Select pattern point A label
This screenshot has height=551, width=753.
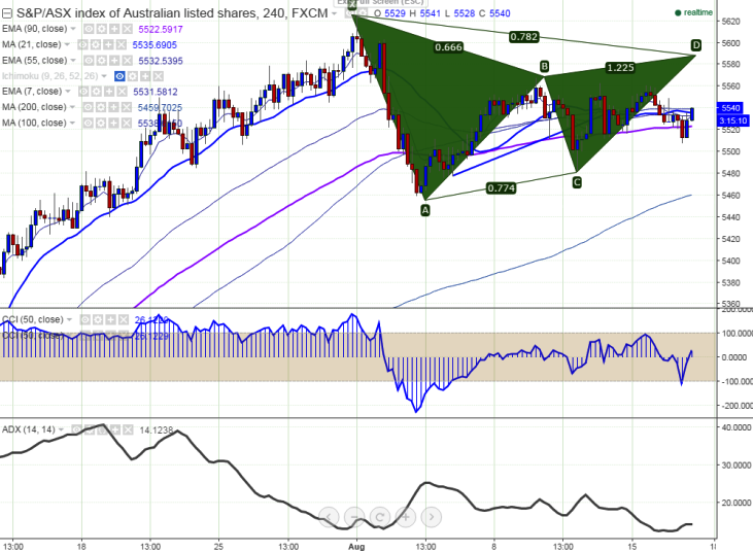tap(425, 210)
